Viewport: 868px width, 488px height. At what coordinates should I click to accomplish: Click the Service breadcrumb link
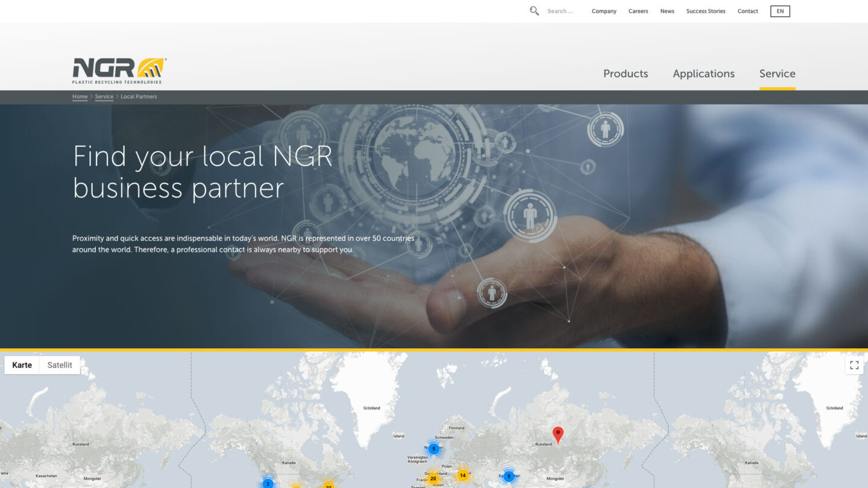point(104,96)
